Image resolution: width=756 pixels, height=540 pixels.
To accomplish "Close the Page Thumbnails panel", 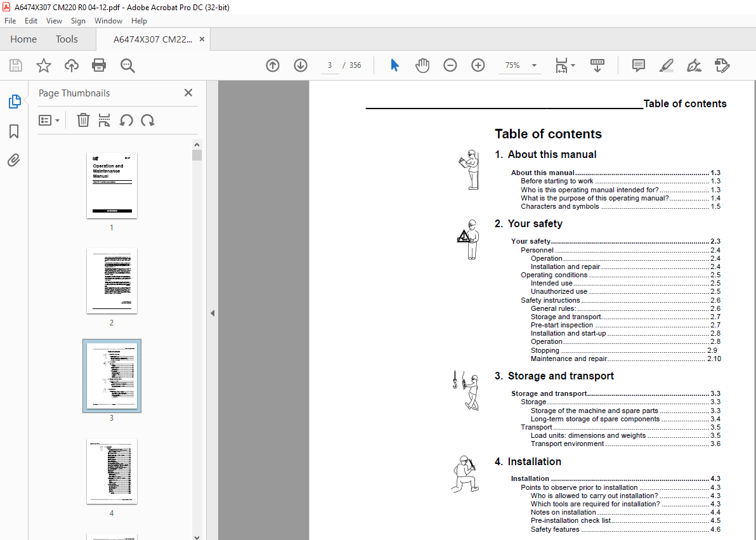I will (188, 93).
